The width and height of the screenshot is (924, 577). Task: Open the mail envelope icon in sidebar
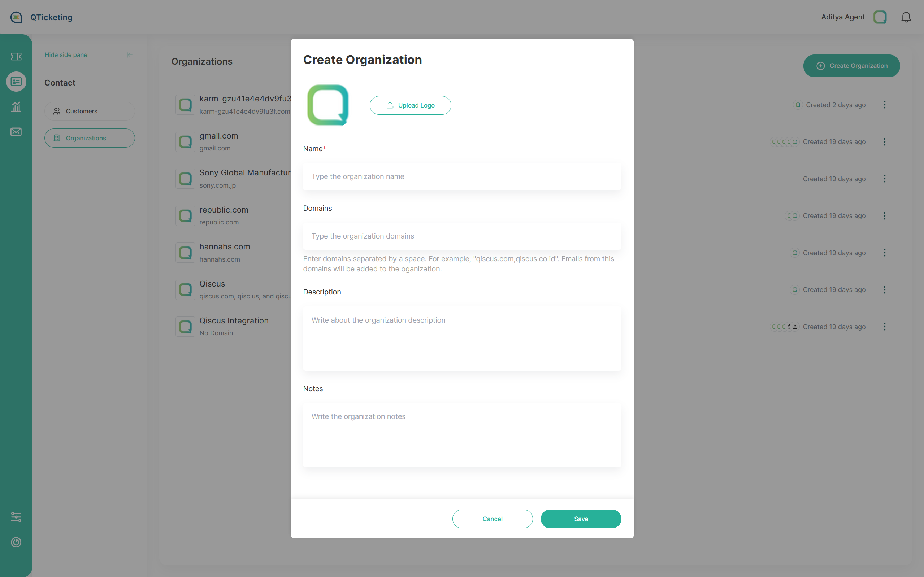(16, 132)
